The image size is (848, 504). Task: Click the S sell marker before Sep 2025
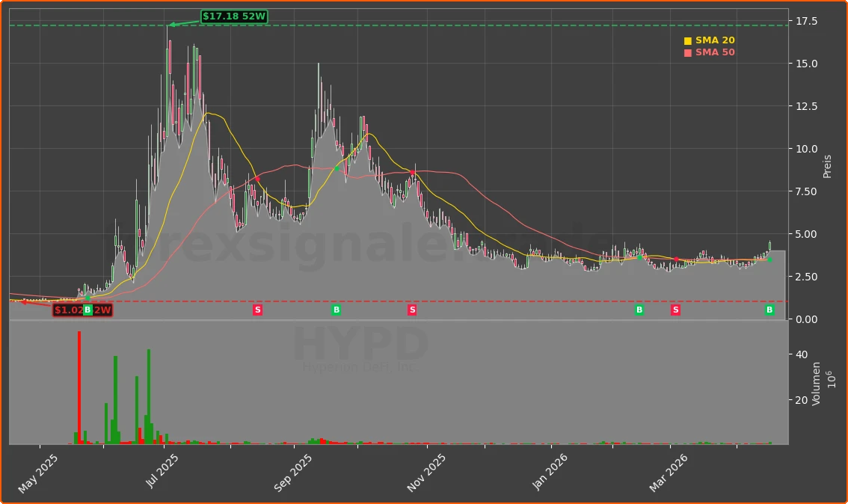(x=258, y=309)
